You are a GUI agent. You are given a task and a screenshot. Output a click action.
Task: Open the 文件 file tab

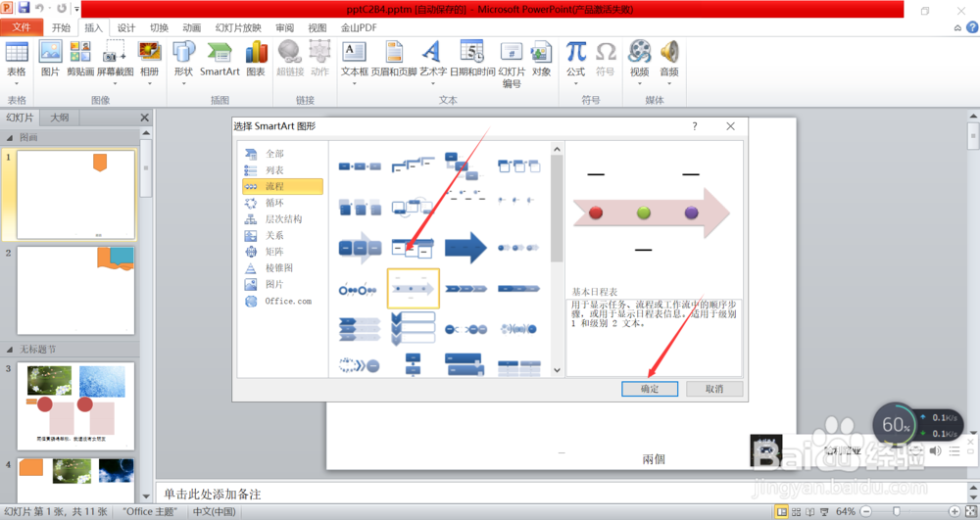[22, 27]
